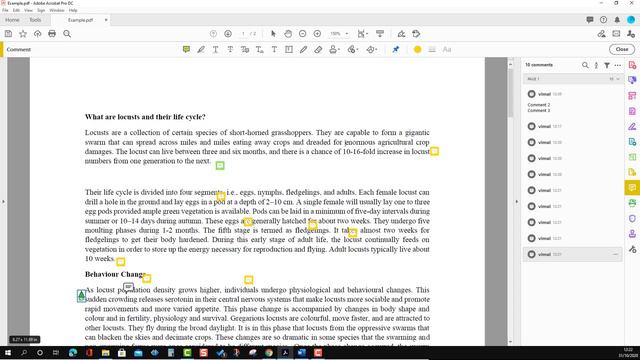Open the View menu
Image resolution: width=640 pixels, height=360 pixels.
pyautogui.click(x=28, y=10)
